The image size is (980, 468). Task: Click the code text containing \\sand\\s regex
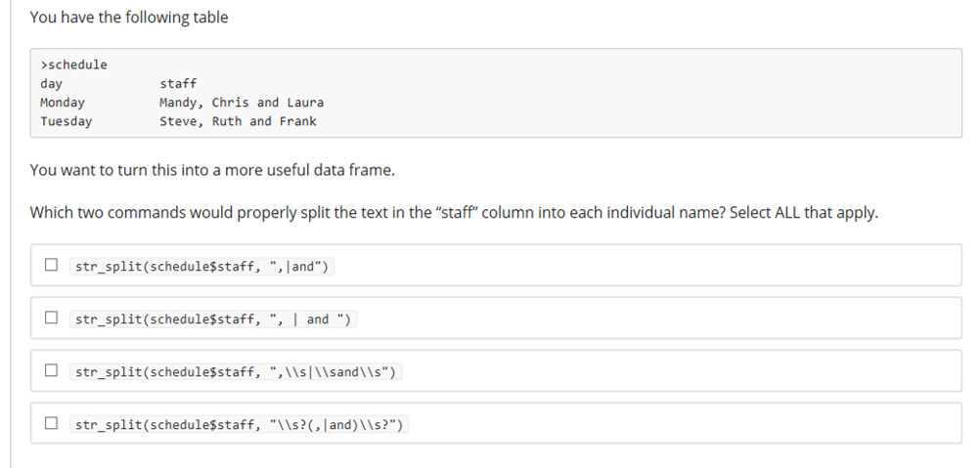tap(236, 371)
